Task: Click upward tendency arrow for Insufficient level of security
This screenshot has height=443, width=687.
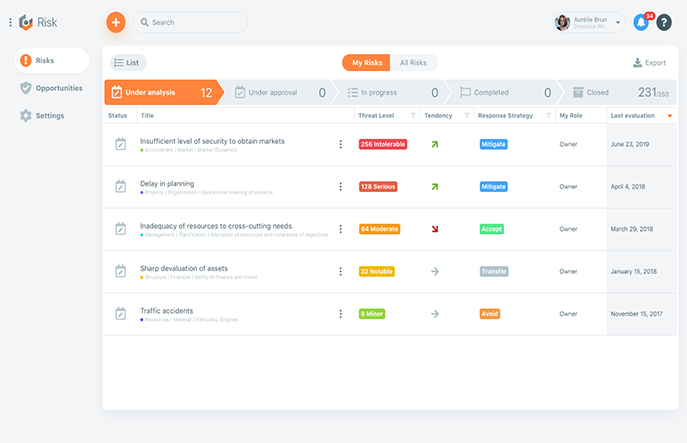Action: coord(435,144)
